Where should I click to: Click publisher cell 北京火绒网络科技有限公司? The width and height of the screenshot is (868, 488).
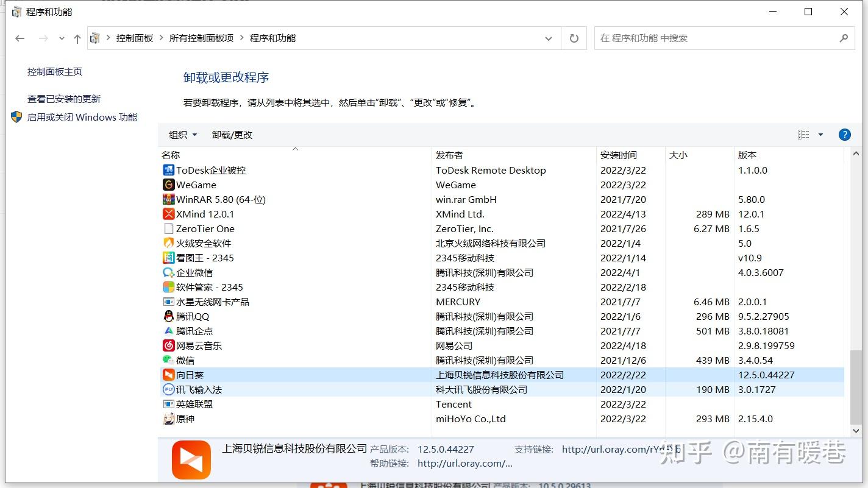point(491,243)
